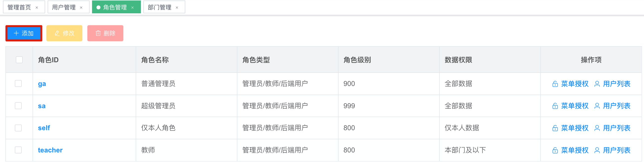Check the self role checkbox
Viewport: 644px width, 165px height.
(x=18, y=128)
